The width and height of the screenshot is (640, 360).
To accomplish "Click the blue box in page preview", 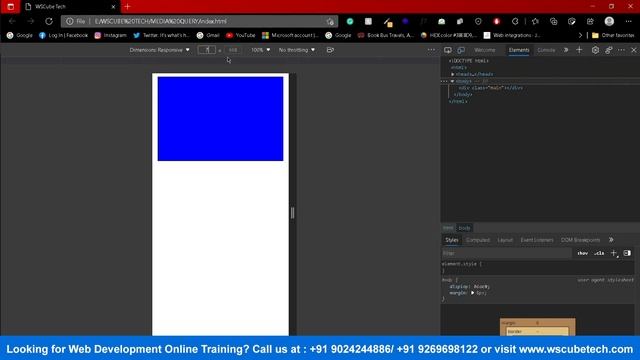I will click(x=220, y=119).
